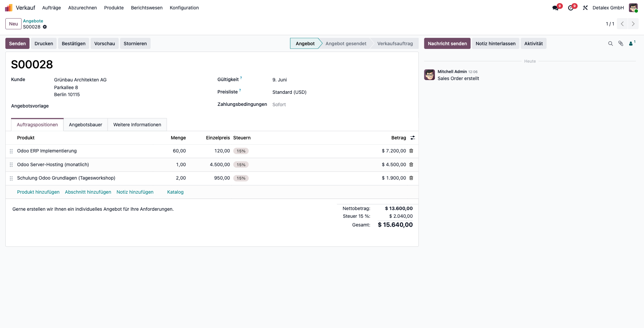
Task: Open the Preisliste Standard (USD) dropdown
Action: tap(289, 92)
